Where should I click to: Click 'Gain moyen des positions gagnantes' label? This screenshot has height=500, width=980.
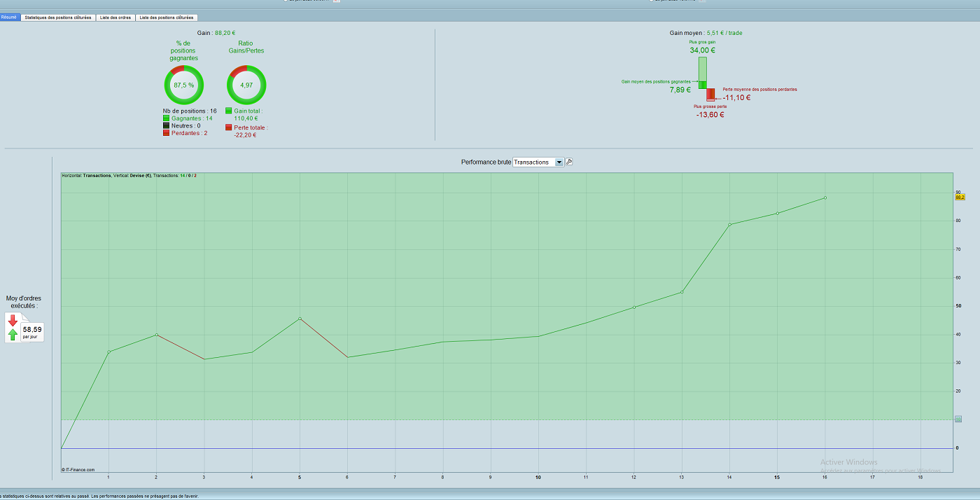pos(657,81)
